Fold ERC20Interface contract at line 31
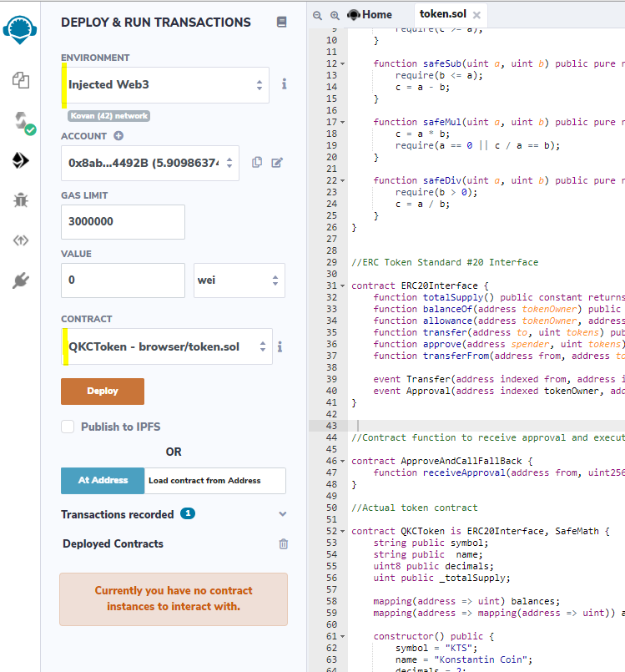 click(343, 285)
